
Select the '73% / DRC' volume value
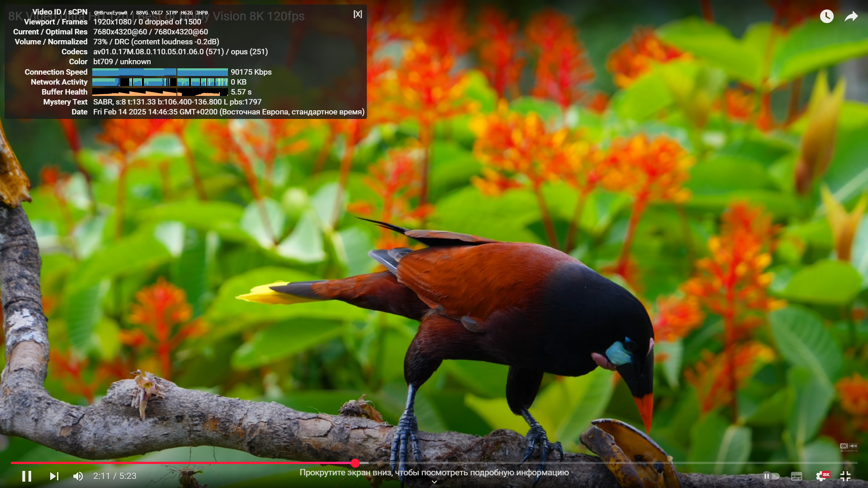point(156,42)
